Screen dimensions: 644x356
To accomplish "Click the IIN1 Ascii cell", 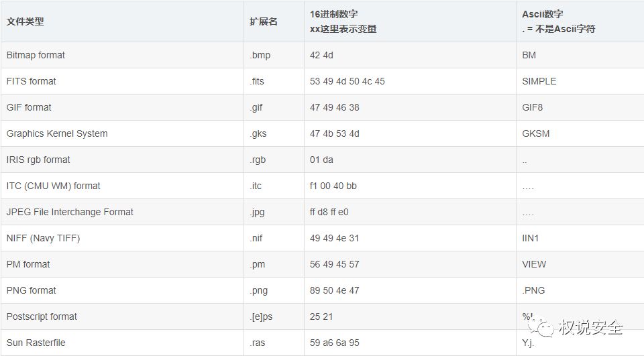I will (530, 238).
